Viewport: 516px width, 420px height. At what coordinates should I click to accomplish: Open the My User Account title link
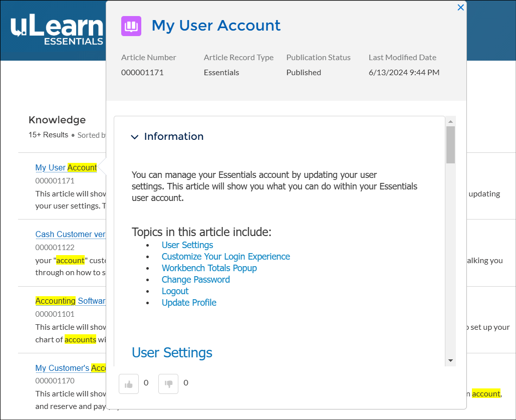click(x=216, y=26)
